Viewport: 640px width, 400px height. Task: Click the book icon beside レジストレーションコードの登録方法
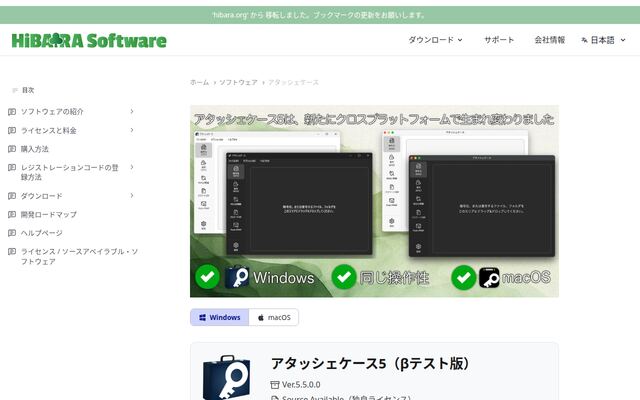click(x=12, y=167)
